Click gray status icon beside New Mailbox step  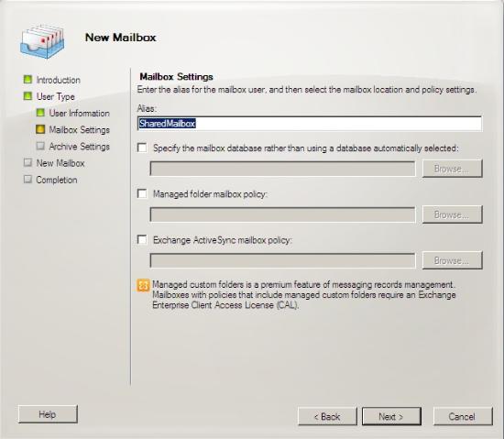click(x=28, y=162)
